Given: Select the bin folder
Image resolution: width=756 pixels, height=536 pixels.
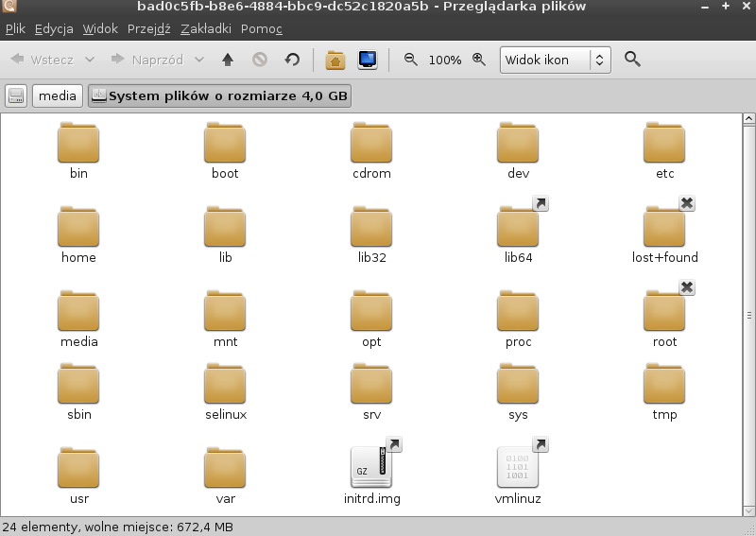Looking at the screenshot, I should (x=78, y=150).
